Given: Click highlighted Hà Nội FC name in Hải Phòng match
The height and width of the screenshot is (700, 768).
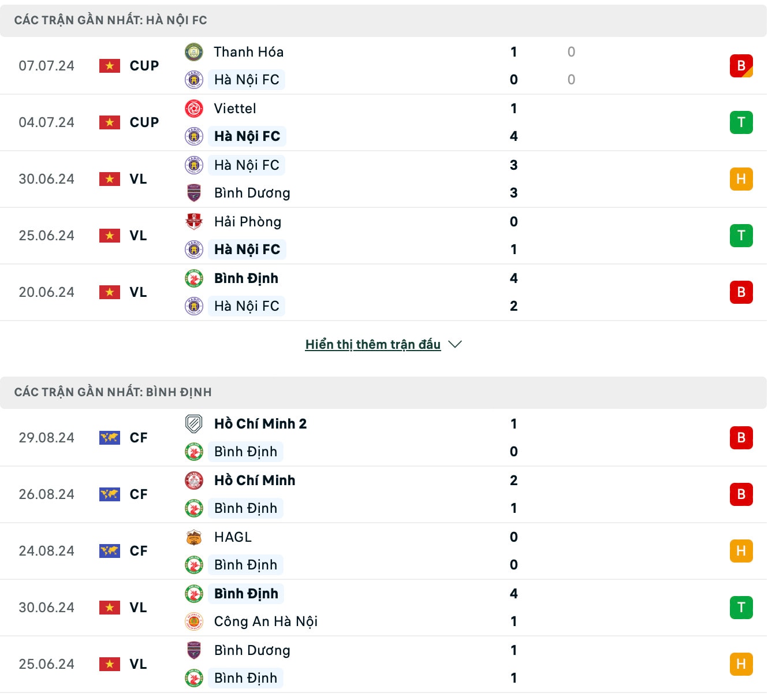Looking at the screenshot, I should coord(247,250).
